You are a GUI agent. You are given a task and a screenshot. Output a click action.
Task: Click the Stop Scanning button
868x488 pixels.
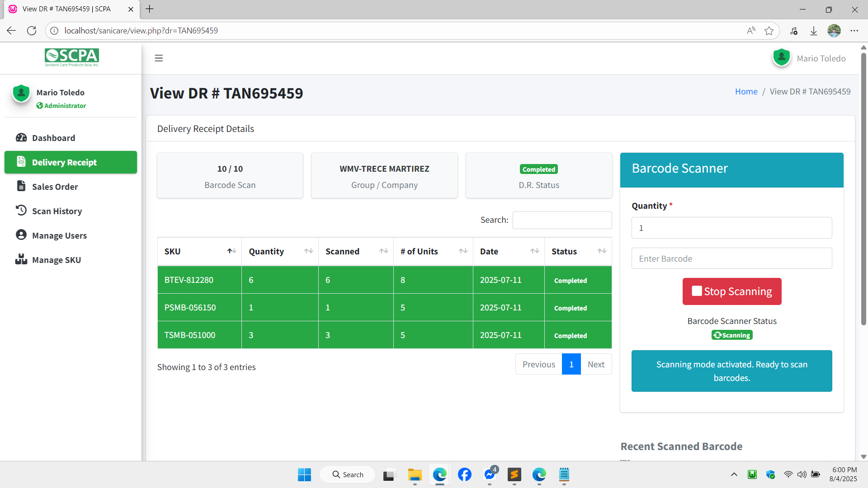point(731,291)
